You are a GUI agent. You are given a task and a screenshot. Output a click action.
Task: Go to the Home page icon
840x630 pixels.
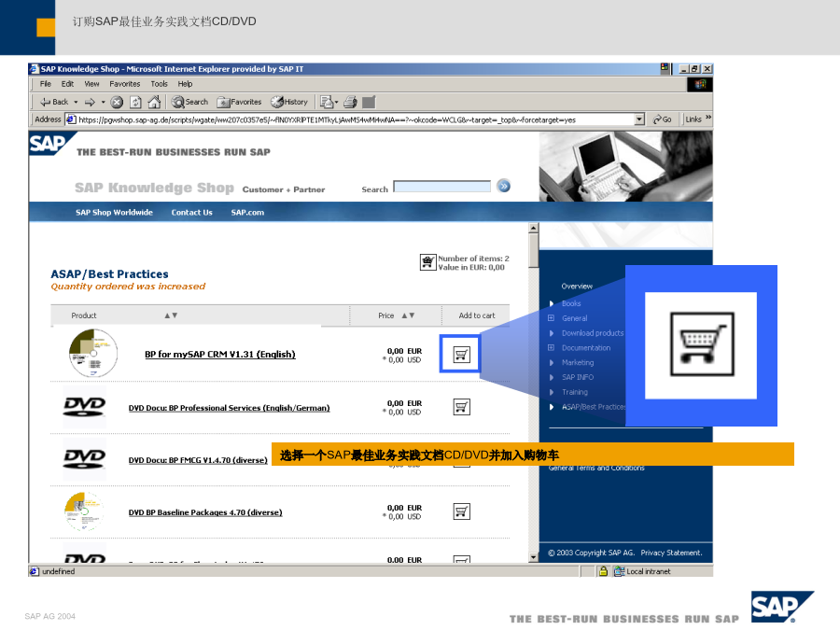154,102
